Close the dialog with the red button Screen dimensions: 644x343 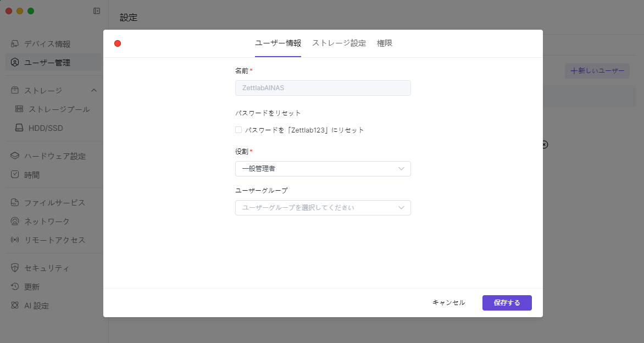[x=118, y=43]
